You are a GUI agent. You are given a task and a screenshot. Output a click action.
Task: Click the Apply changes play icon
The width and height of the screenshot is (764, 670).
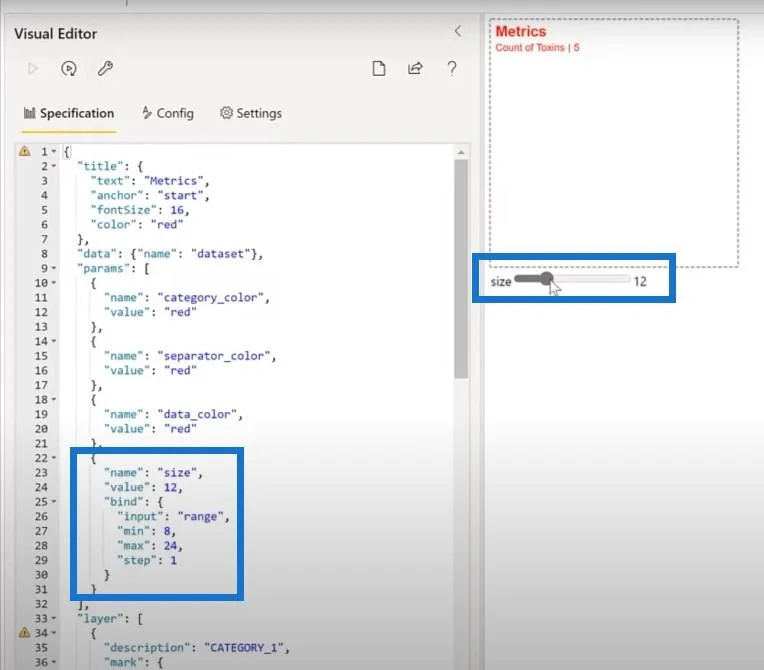[33, 68]
